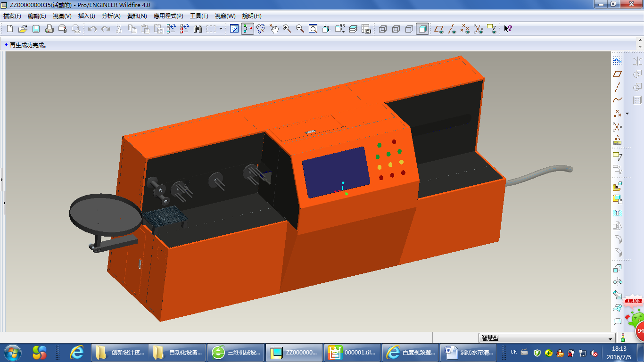The image size is (644, 362).
Task: Switch to the 000001.tif taskbar window
Action: (x=352, y=352)
